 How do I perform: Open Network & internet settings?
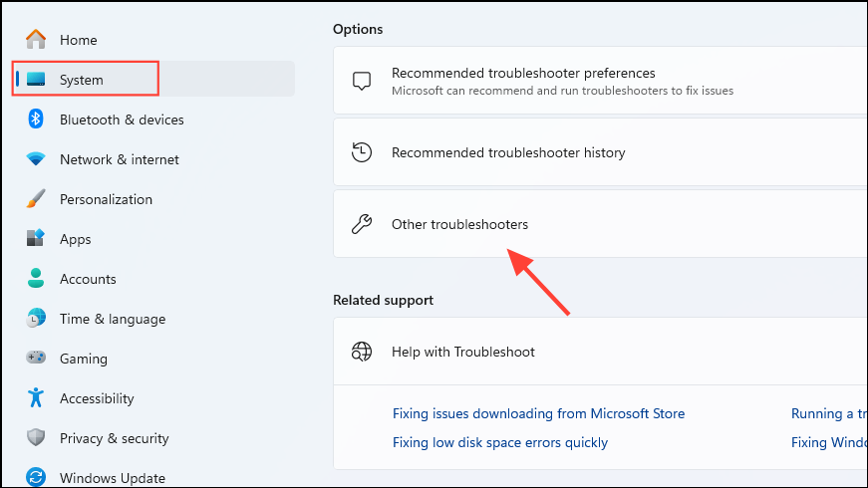click(x=153, y=159)
